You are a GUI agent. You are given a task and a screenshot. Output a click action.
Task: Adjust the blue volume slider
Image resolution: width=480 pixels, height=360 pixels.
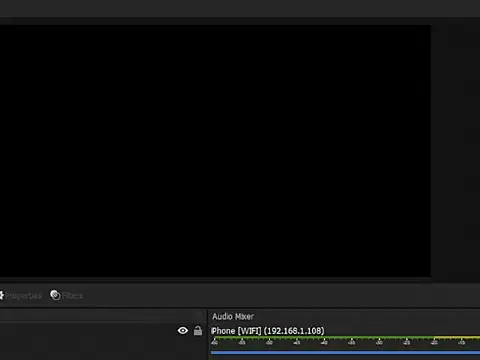click(x=345, y=352)
